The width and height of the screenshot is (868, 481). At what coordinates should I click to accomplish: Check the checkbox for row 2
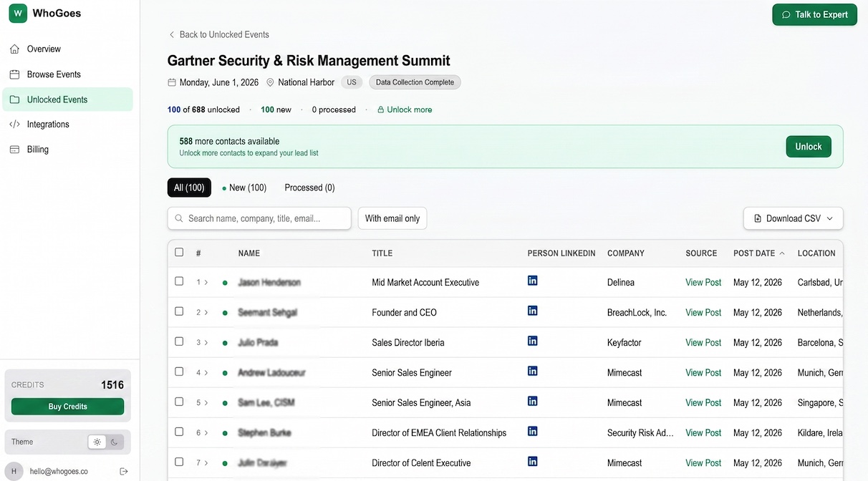pyautogui.click(x=179, y=311)
